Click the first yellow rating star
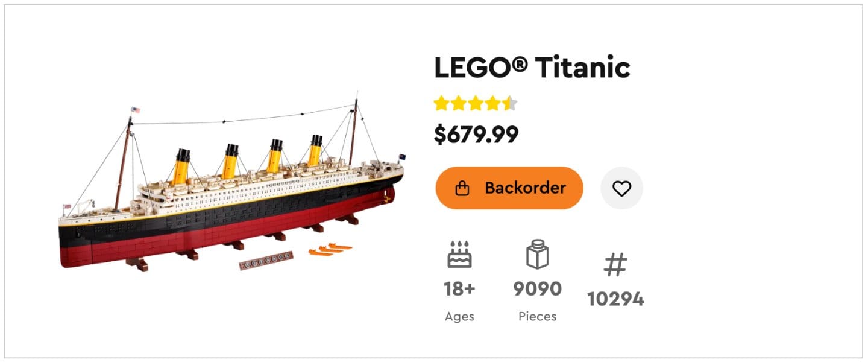Screen dimensions: 868x362 (x=441, y=104)
